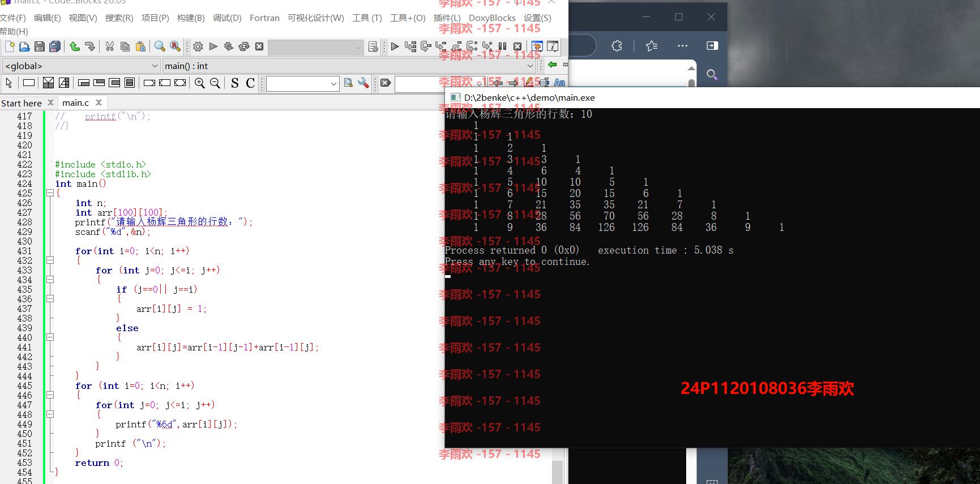Switch to the Start here tab

[x=22, y=103]
